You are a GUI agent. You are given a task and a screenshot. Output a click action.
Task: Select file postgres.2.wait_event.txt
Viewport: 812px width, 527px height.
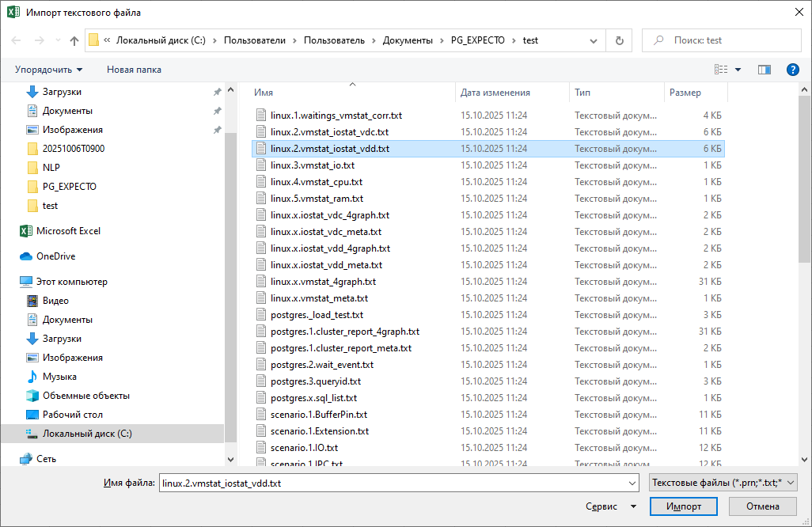[x=321, y=365]
